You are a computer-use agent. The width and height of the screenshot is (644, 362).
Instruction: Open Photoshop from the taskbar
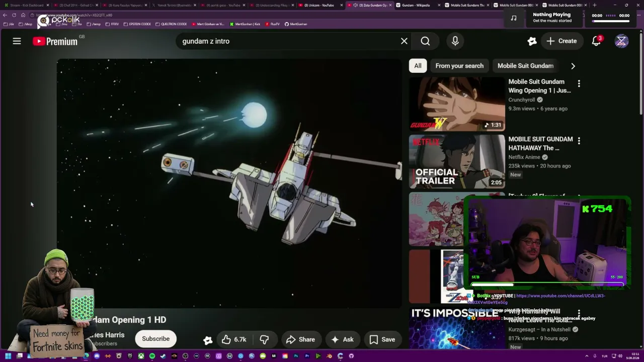coord(296,356)
